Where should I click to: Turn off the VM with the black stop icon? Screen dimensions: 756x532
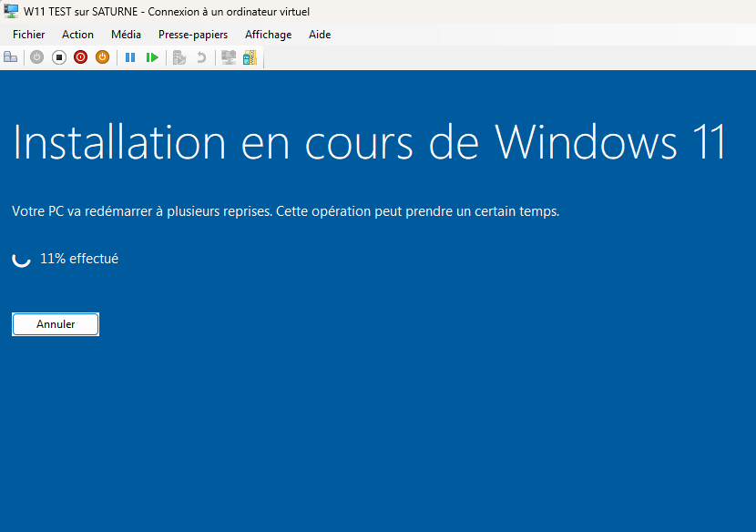59,57
